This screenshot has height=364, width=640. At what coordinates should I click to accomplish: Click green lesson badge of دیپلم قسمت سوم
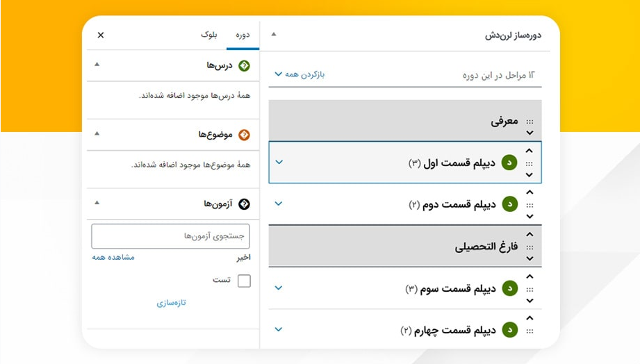[x=509, y=288]
